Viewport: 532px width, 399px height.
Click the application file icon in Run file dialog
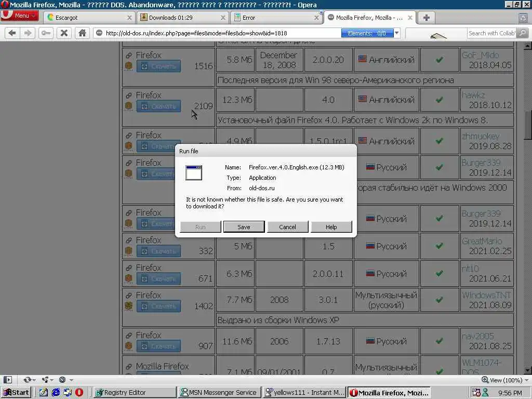click(194, 172)
